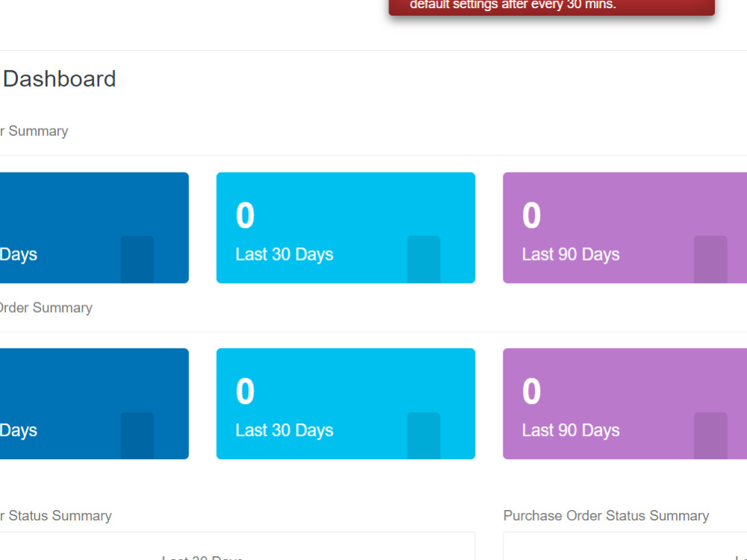
Task: Open the cyan Last 30 Days summary card
Action: (345, 228)
